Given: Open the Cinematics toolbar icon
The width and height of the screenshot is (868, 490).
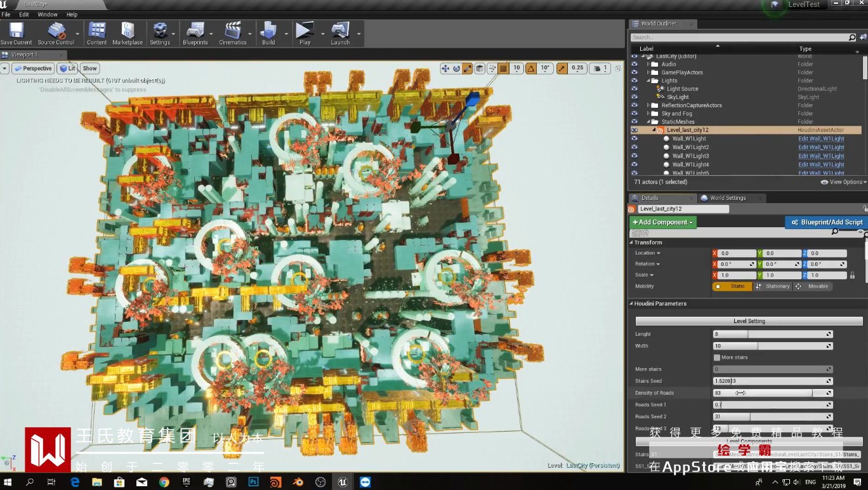Looking at the screenshot, I should (x=233, y=31).
